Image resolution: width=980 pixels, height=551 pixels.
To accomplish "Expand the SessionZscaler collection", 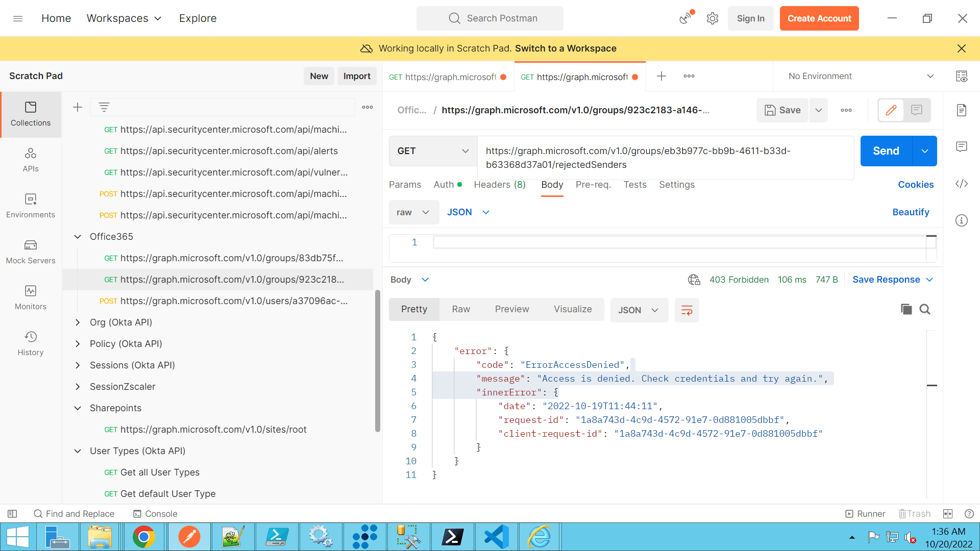I will (x=78, y=387).
